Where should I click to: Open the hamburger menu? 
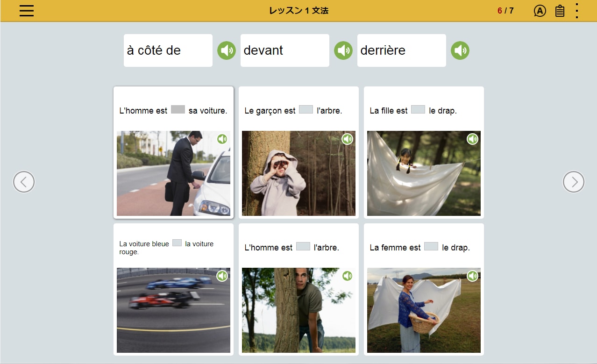click(27, 11)
